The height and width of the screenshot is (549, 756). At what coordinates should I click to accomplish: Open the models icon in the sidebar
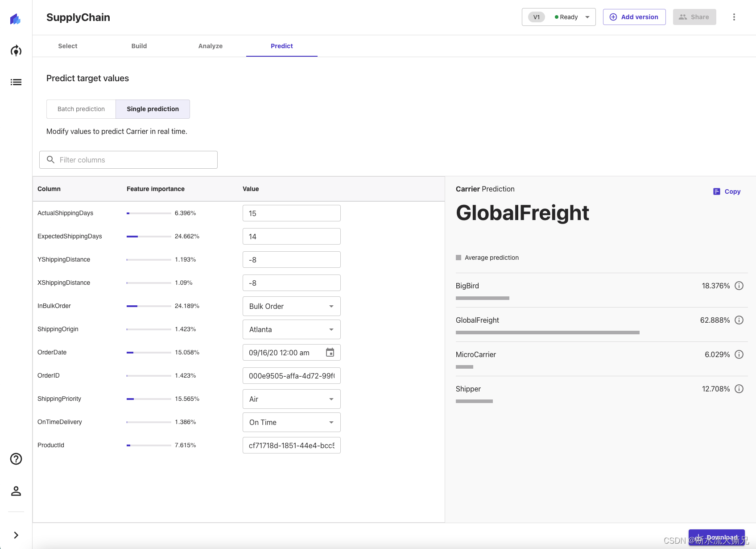click(16, 51)
